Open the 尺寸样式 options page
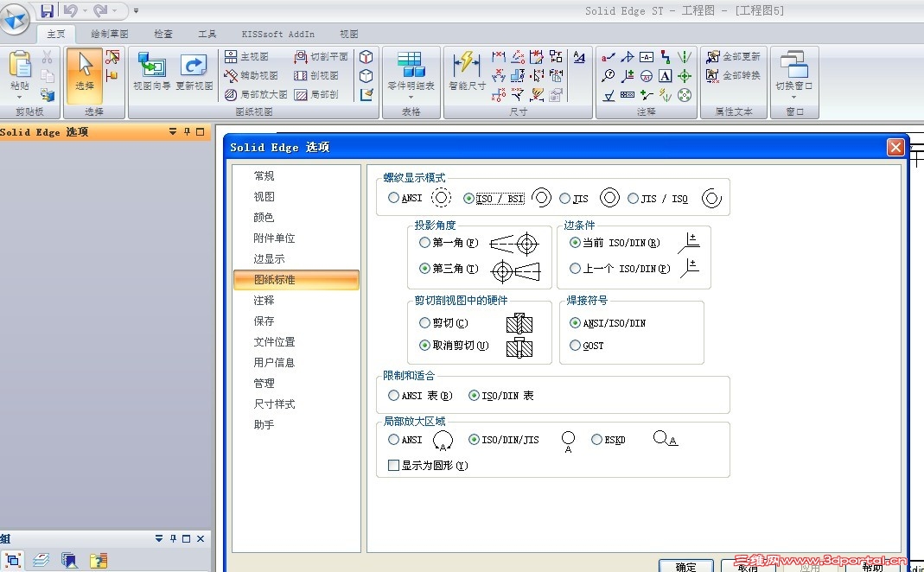Screen dimensions: 924x572 pyautogui.click(x=274, y=404)
